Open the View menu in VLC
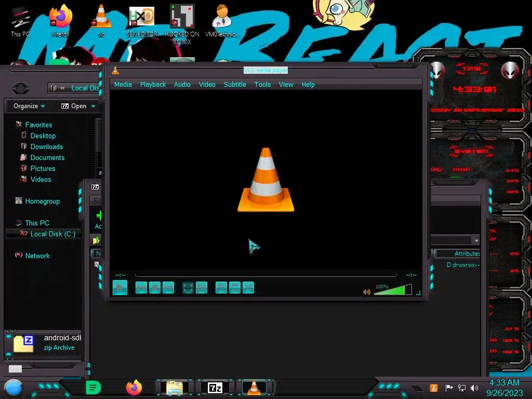 point(286,85)
